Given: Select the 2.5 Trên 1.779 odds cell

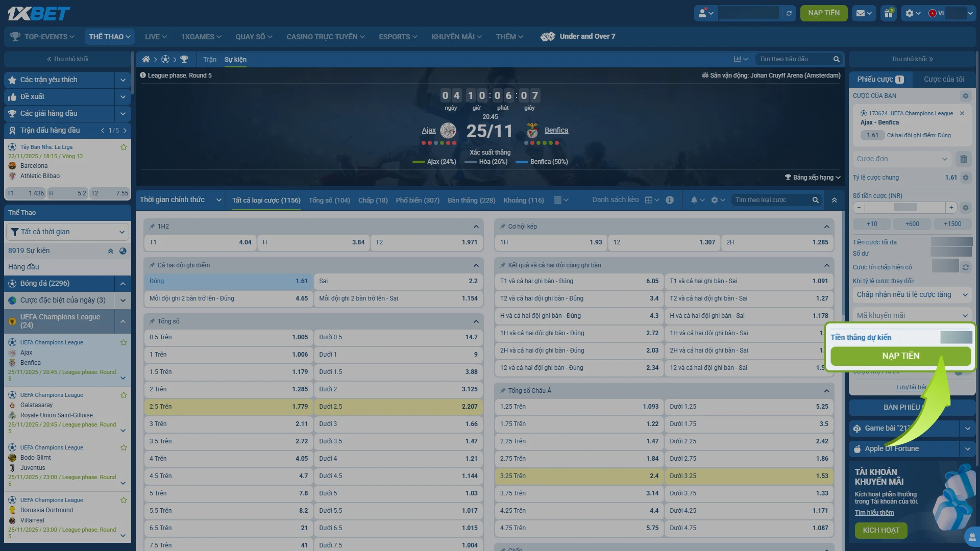Looking at the screenshot, I should pyautogui.click(x=228, y=407).
